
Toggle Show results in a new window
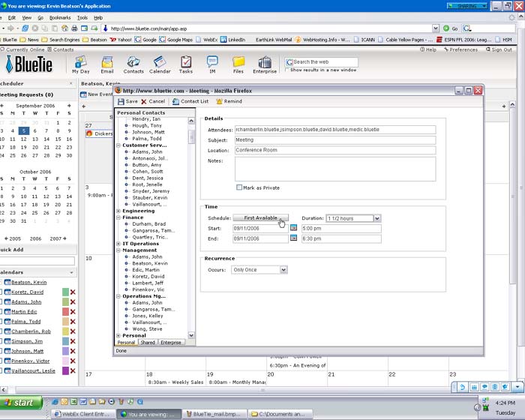pos(287,70)
